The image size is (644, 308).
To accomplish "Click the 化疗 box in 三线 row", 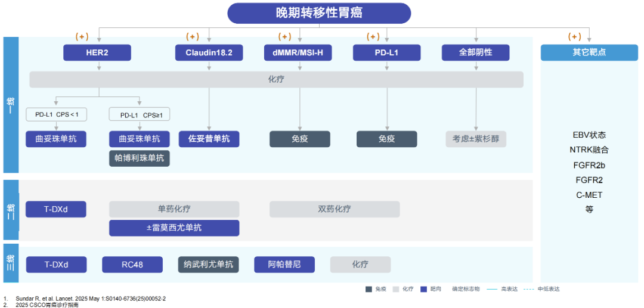I will click(361, 265).
